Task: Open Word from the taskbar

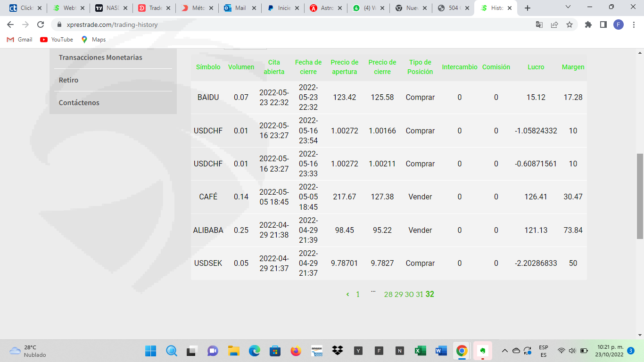Action: 441,351
